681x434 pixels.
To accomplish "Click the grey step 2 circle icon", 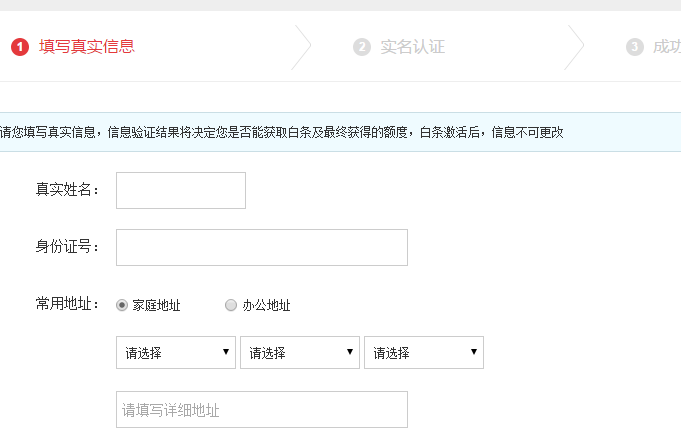I will 361,46.
